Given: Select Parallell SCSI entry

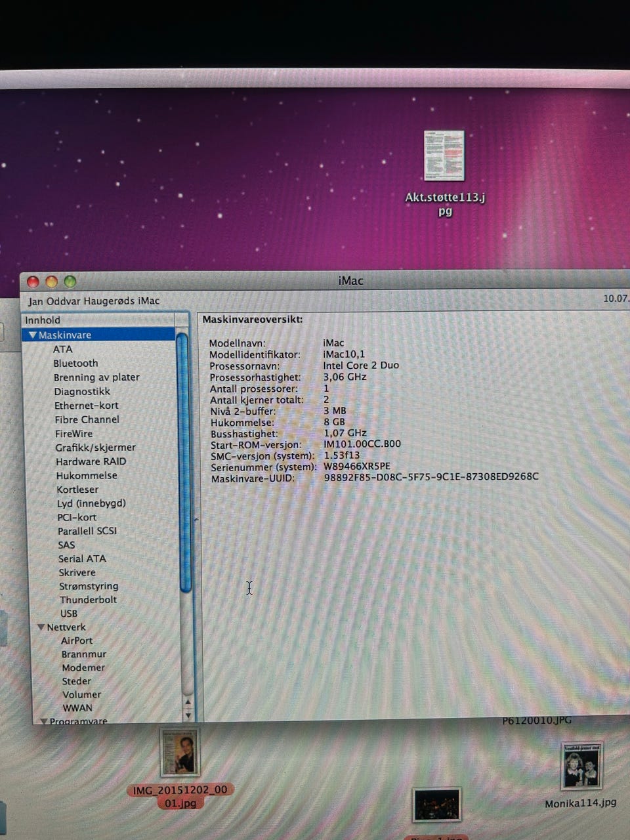Looking at the screenshot, I should pos(87,531).
